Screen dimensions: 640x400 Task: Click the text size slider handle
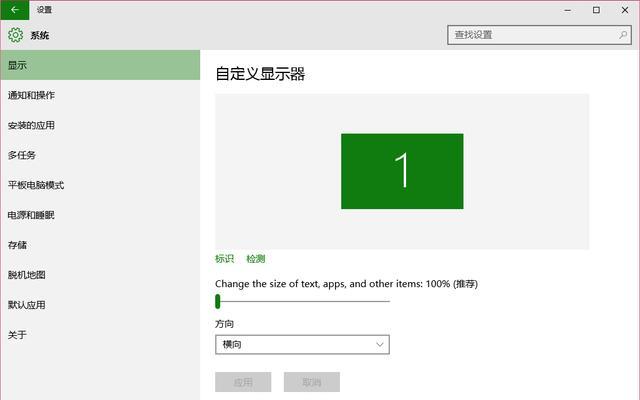click(x=218, y=301)
